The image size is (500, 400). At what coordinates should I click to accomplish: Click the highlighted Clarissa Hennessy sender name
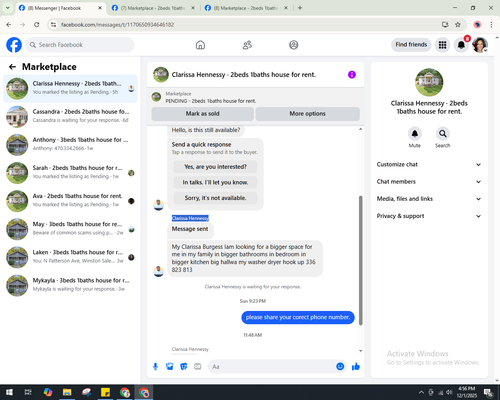190,218
